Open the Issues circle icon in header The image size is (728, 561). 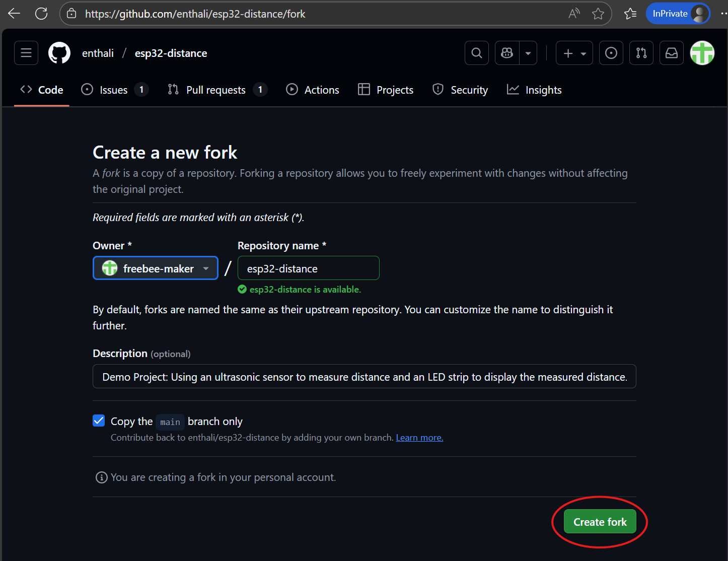point(611,53)
